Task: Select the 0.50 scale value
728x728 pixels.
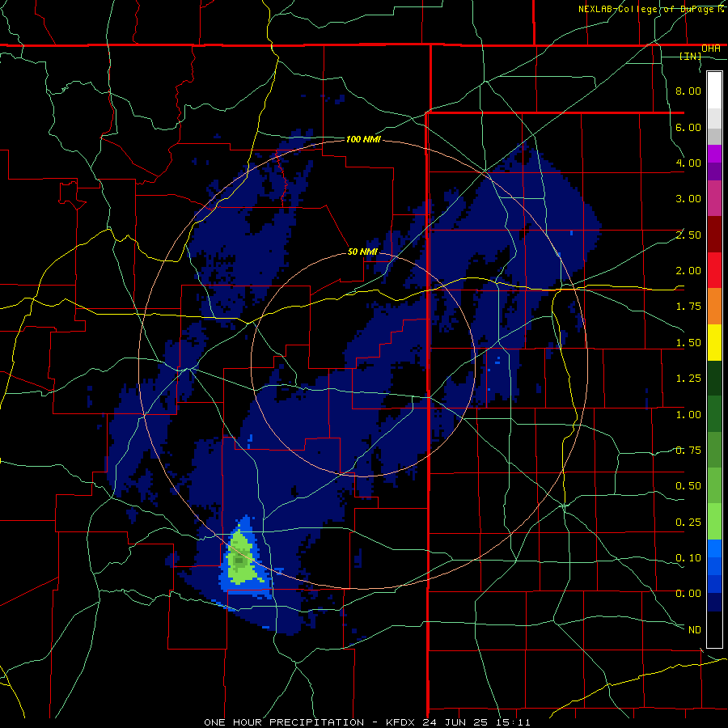Action: [x=688, y=486]
